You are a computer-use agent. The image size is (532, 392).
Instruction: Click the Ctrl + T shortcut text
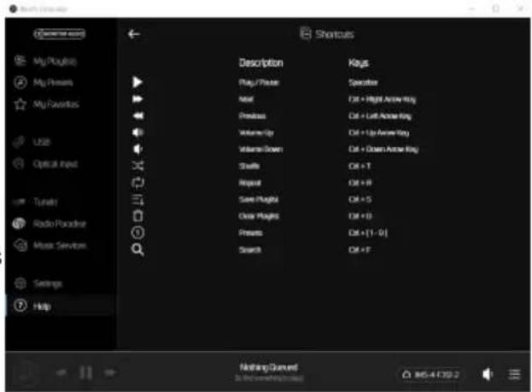point(360,166)
